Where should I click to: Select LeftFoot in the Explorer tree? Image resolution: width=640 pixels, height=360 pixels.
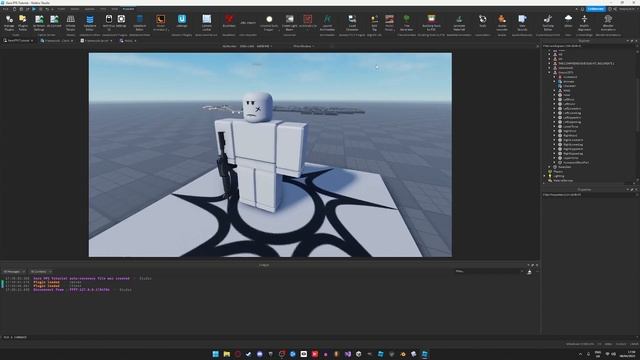[568, 99]
